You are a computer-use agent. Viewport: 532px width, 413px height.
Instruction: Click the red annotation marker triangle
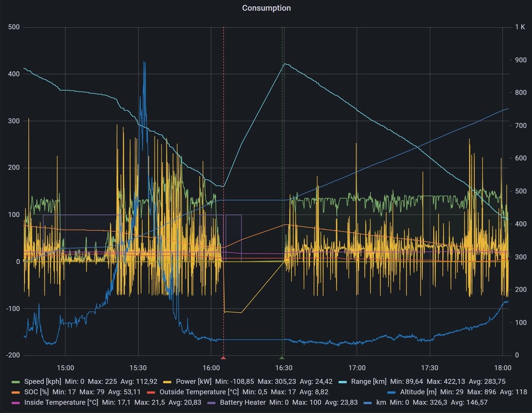tap(223, 358)
